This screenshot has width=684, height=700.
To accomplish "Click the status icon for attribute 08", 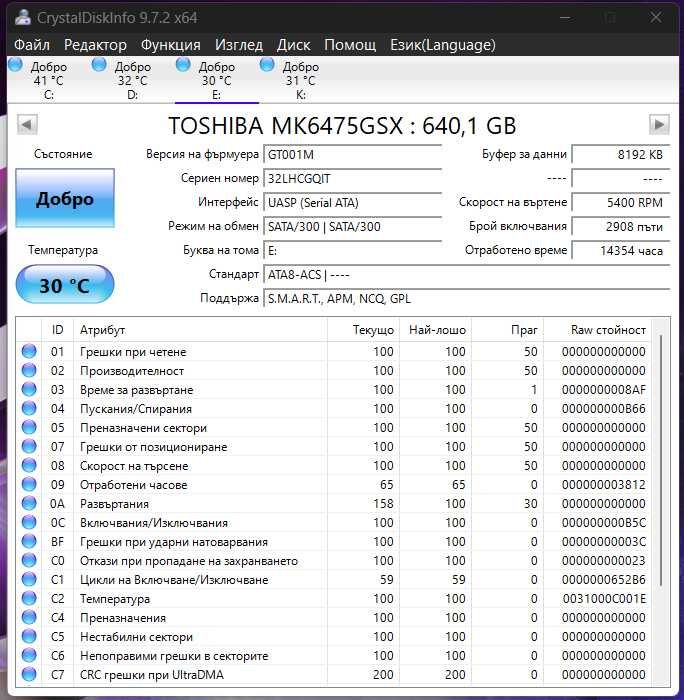I will [29, 465].
